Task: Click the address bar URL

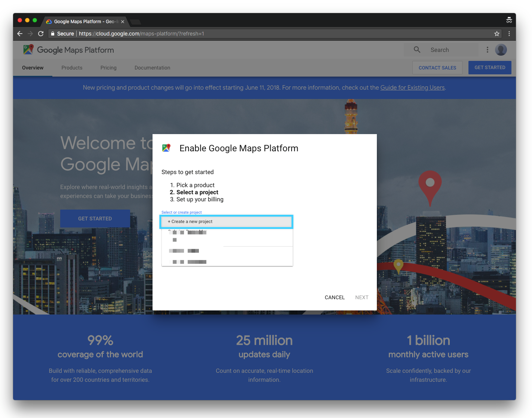Action: [141, 34]
